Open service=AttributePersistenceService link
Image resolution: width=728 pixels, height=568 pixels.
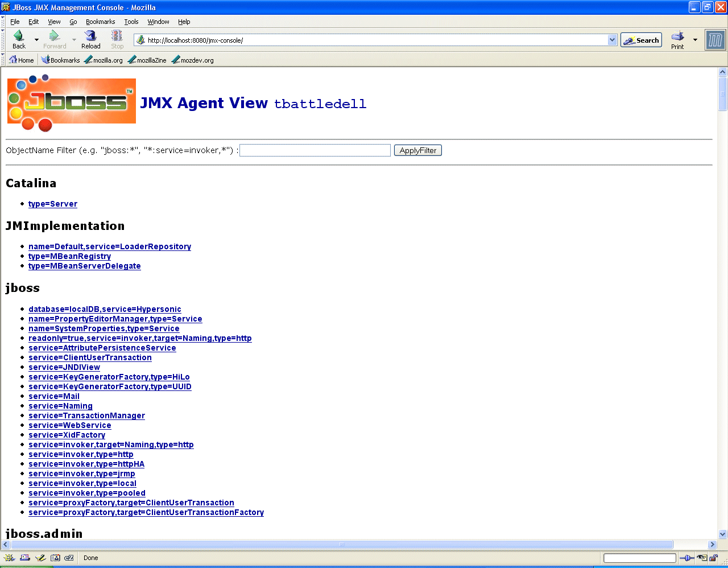(x=102, y=348)
